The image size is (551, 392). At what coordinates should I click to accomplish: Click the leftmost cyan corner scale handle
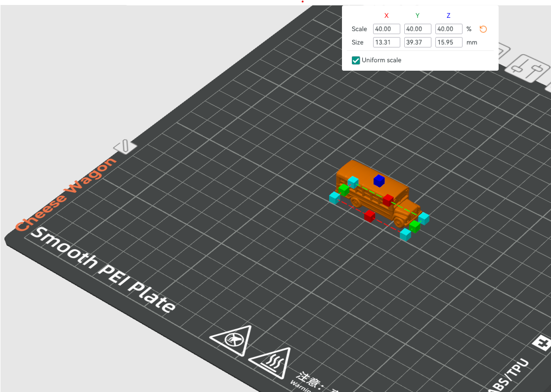tap(335, 197)
